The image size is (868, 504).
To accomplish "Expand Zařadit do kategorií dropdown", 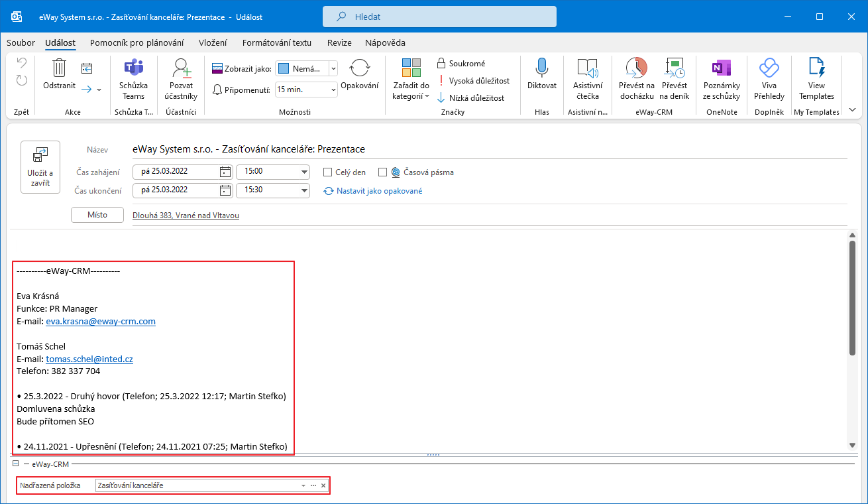I will [x=411, y=79].
